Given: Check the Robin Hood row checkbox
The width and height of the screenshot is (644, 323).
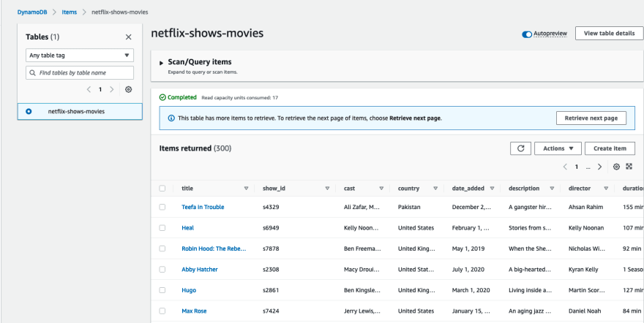Looking at the screenshot, I should coord(162,248).
